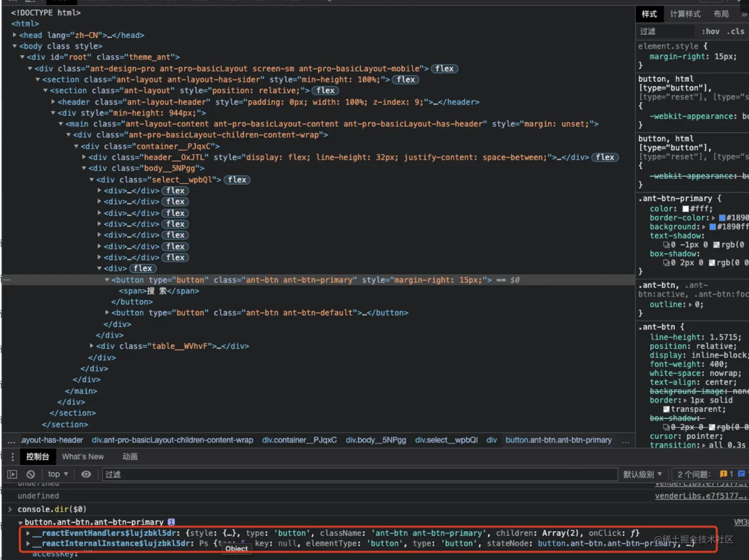Clear the console with the ban icon
Image resolution: width=749 pixels, height=560 pixels.
(x=31, y=474)
